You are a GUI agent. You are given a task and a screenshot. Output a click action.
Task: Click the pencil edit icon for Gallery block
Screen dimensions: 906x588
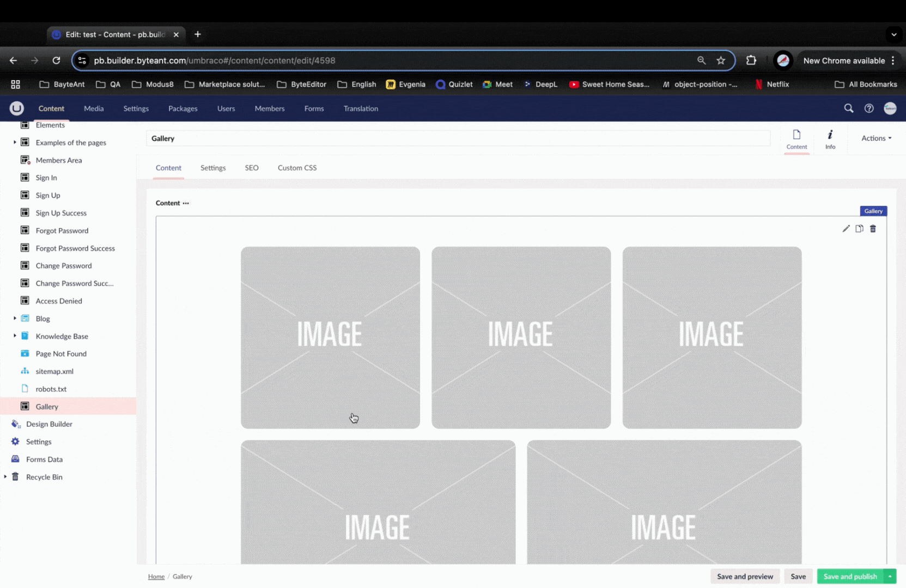click(x=846, y=229)
